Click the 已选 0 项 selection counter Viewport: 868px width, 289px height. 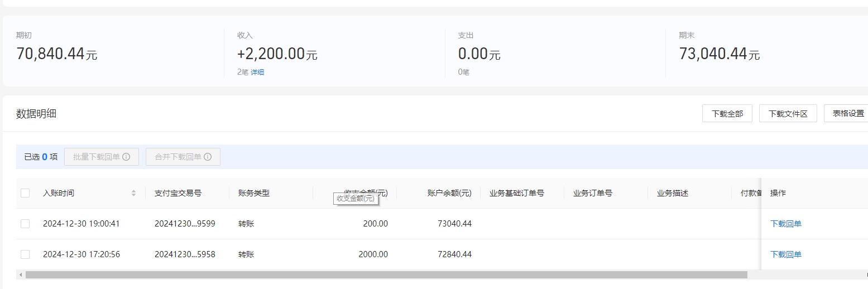(41, 157)
